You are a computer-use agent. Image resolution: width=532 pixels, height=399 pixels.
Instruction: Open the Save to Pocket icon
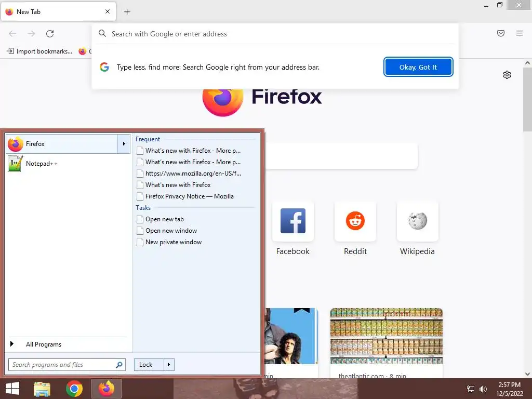tap(501, 33)
